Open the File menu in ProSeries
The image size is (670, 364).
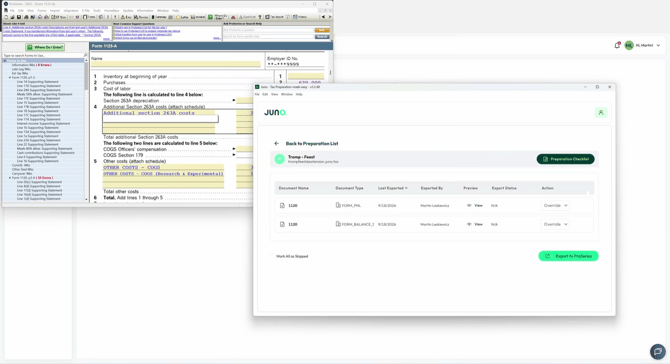12,11
